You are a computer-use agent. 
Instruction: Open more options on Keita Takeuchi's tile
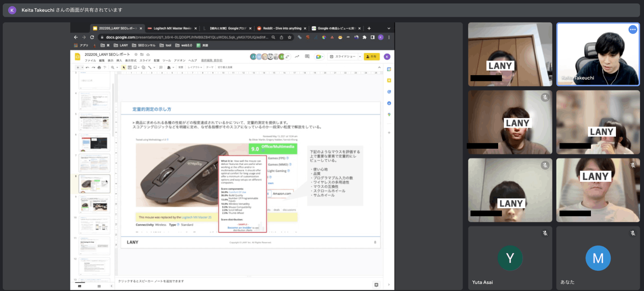pos(632,30)
